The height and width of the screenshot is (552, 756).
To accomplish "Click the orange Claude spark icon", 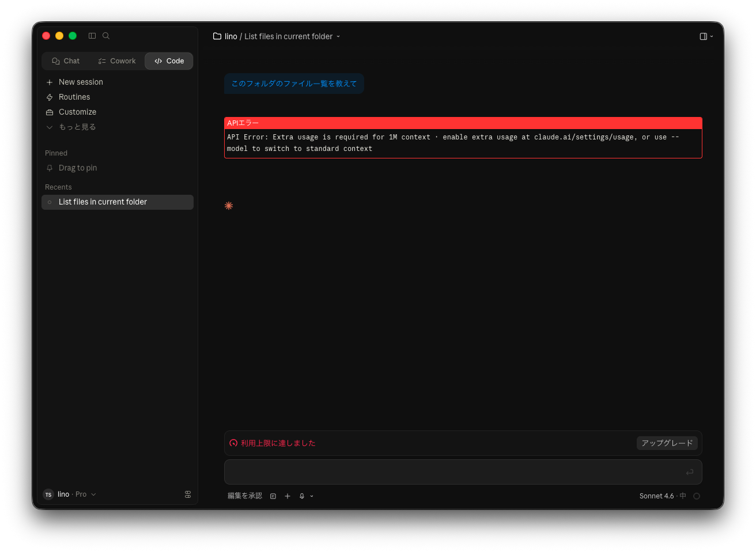I will coord(229,206).
